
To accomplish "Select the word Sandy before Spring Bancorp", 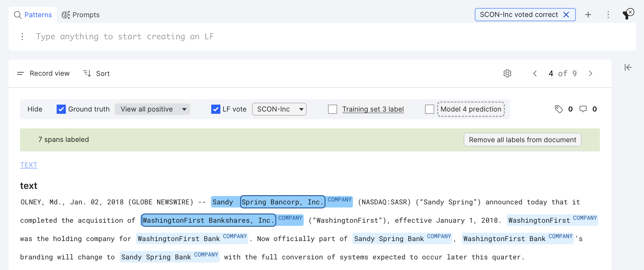I will point(223,202).
